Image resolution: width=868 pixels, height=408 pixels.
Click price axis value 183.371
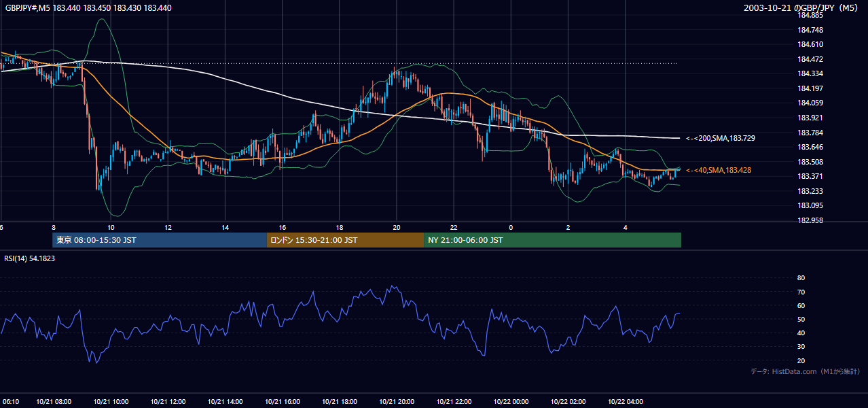(810, 176)
